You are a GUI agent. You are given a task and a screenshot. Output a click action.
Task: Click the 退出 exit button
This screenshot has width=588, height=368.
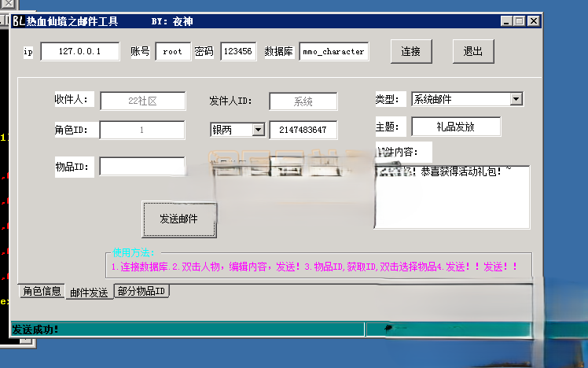472,52
